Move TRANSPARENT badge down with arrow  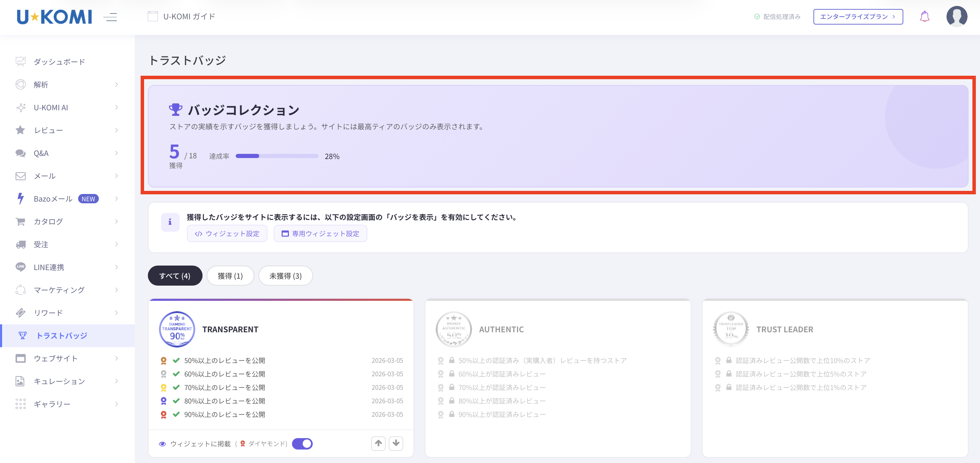(396, 443)
